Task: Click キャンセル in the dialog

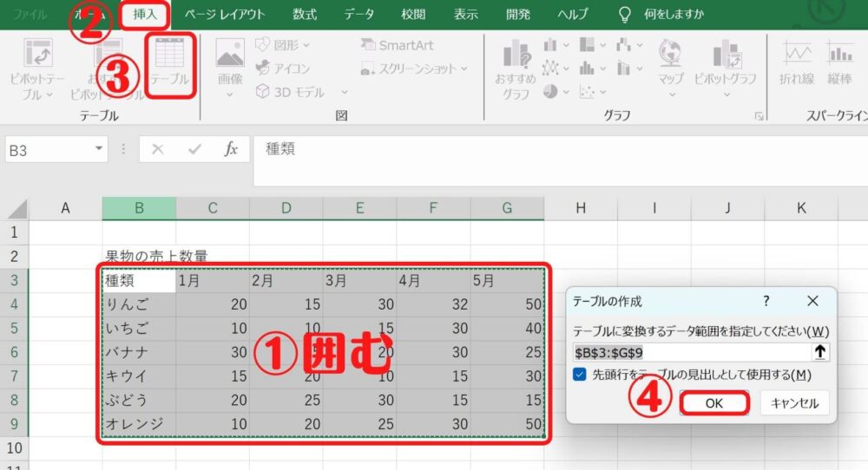Action: coord(794,403)
